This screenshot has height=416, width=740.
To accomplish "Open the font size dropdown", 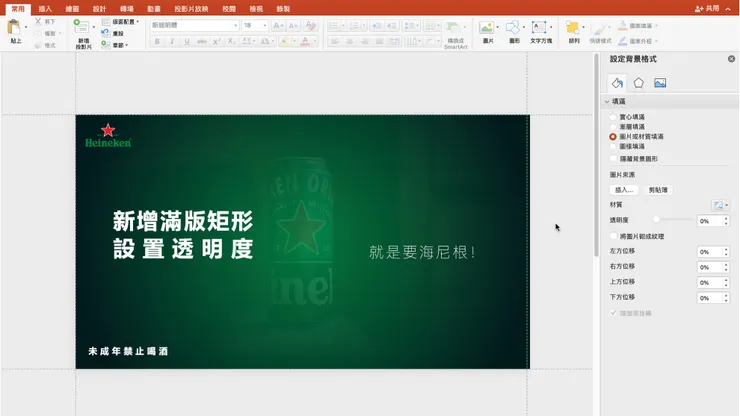I will coord(265,25).
